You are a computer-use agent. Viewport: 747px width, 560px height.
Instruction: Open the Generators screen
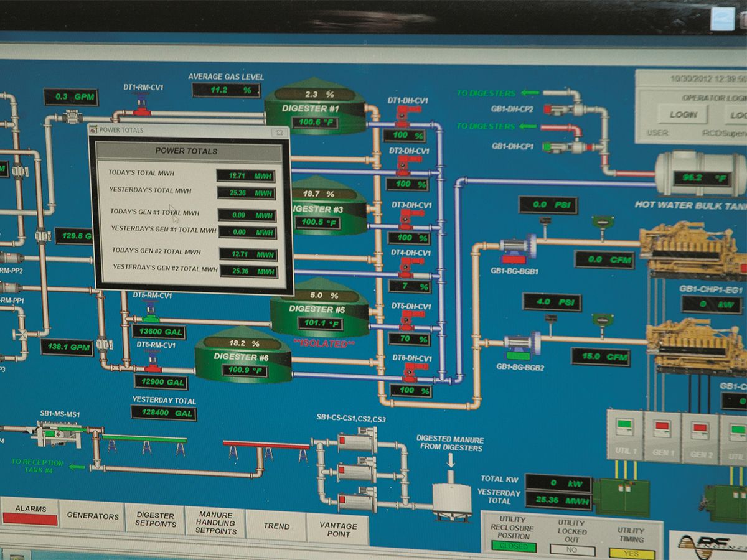click(93, 516)
